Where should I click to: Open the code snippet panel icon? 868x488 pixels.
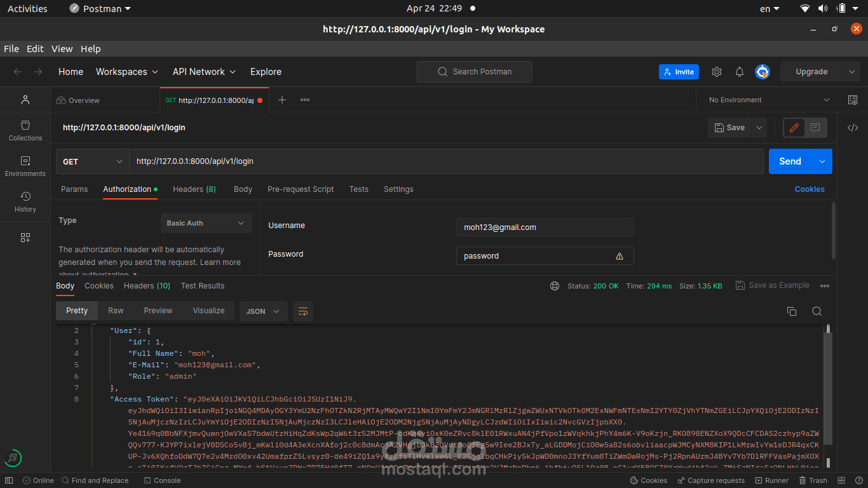tap(853, 128)
